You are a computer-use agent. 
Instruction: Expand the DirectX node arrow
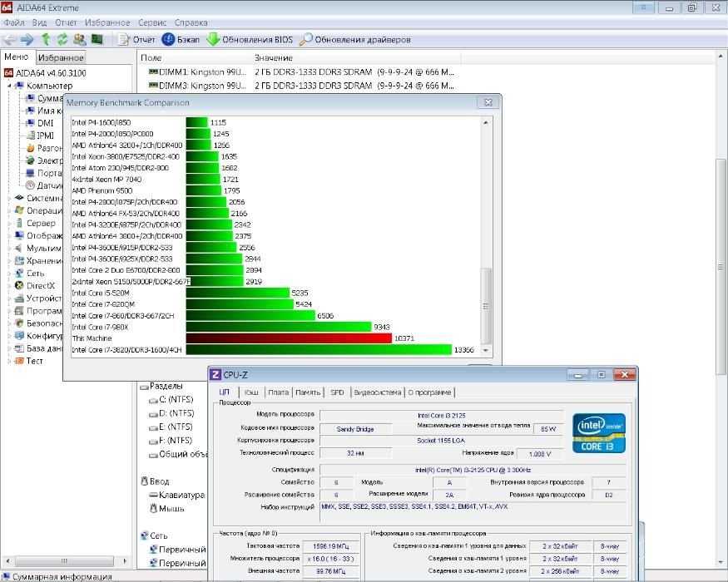tap(9, 286)
